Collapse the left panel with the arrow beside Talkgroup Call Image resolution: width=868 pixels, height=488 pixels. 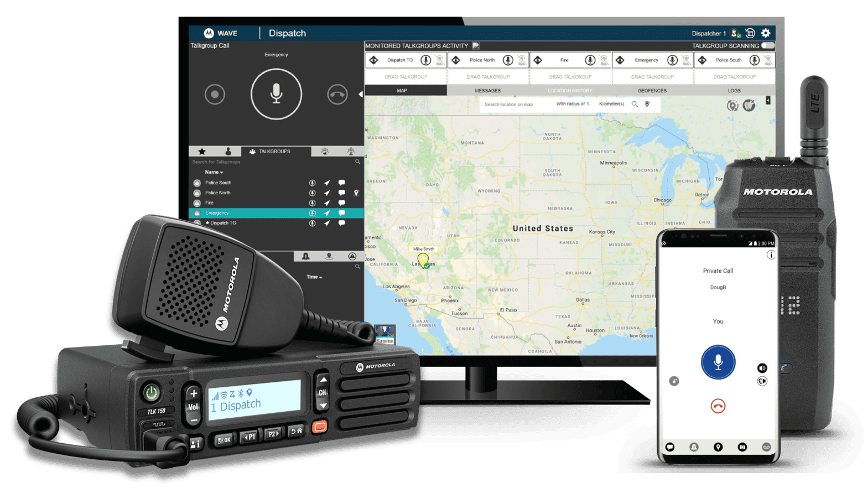tap(361, 94)
